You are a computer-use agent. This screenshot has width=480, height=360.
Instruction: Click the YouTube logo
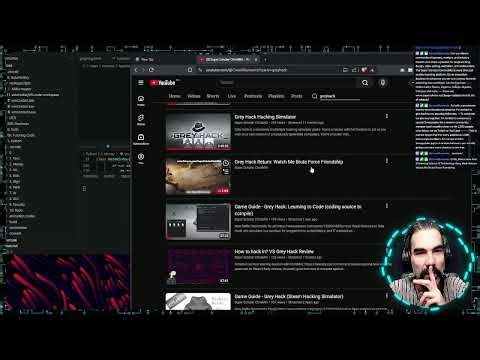[x=163, y=83]
